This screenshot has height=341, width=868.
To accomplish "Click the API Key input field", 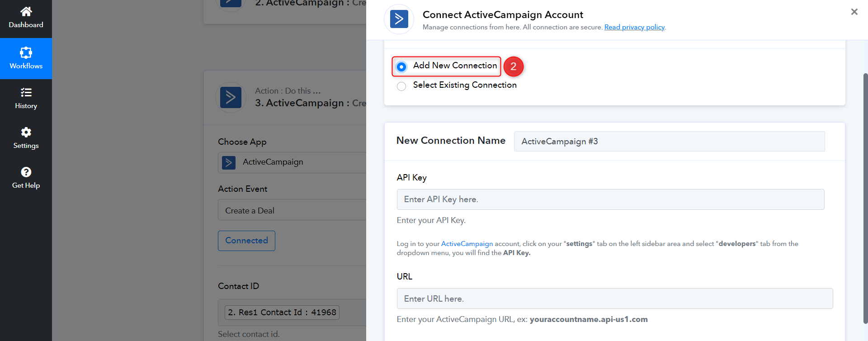I will tap(610, 199).
